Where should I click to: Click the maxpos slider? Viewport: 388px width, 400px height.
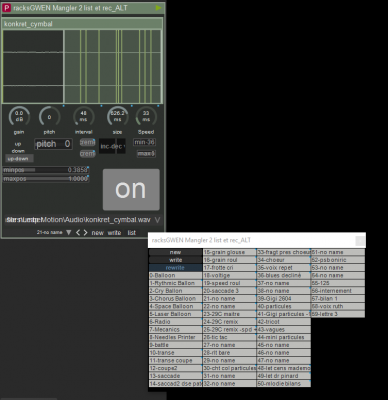point(46,179)
